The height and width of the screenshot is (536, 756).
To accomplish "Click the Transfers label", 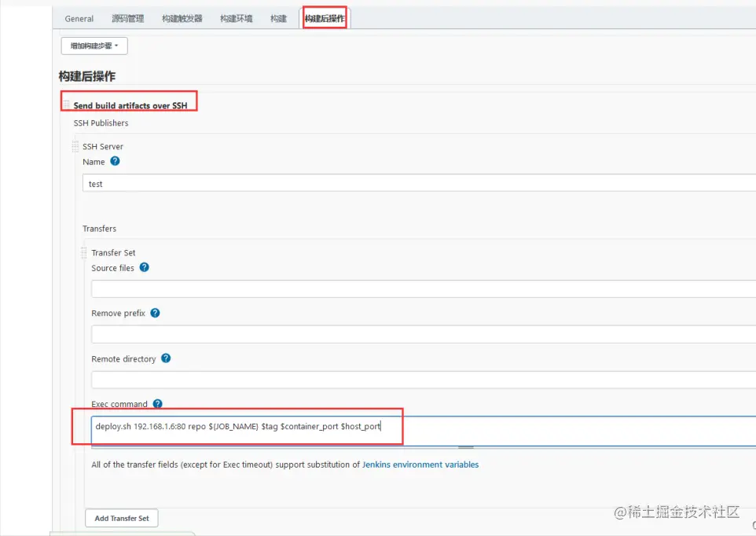I will pyautogui.click(x=99, y=229).
